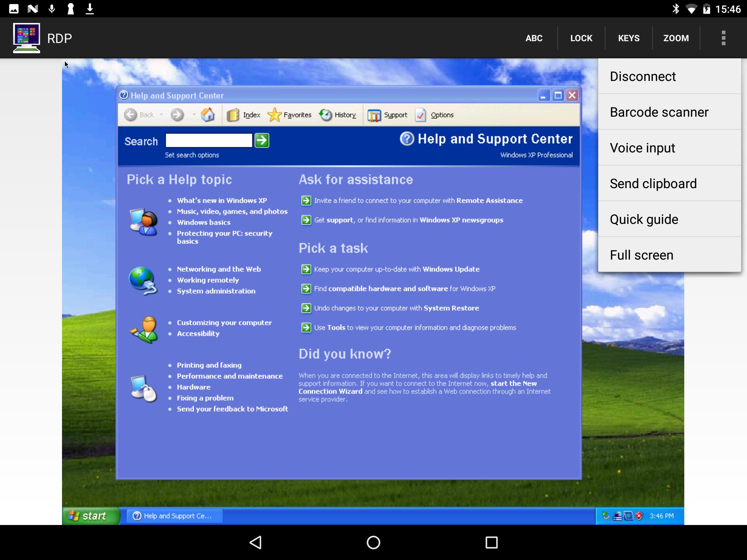The width and height of the screenshot is (747, 560).
Task: Open What's new in Windows XP
Action: 222,201
